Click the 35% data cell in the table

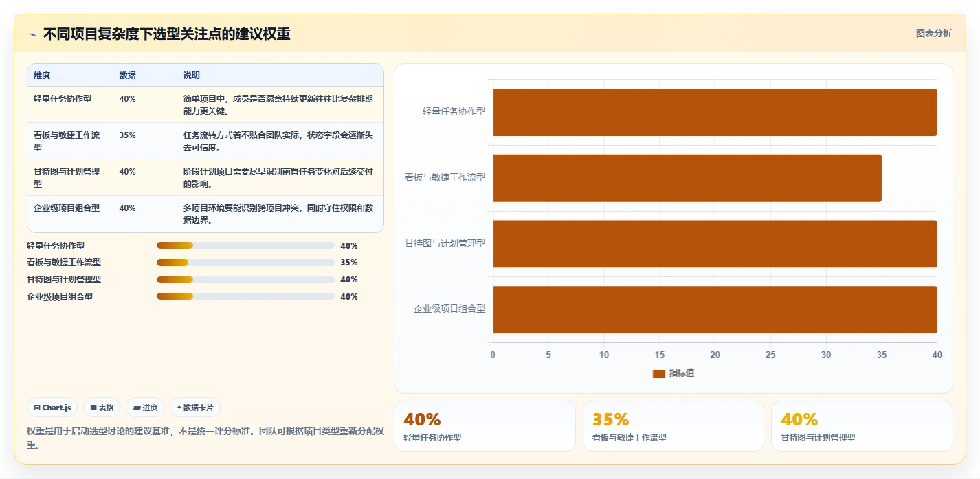pyautogui.click(x=127, y=135)
